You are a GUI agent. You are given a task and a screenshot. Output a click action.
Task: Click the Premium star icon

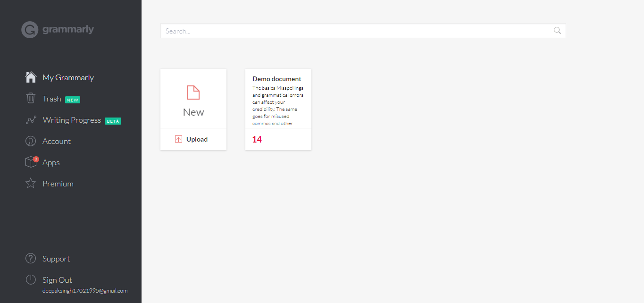30,183
